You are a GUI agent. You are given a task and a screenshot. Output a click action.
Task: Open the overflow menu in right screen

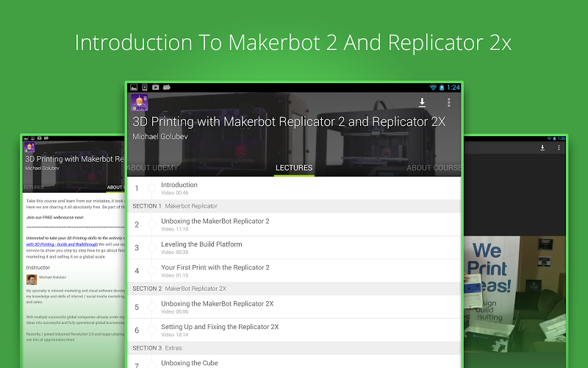point(559,148)
